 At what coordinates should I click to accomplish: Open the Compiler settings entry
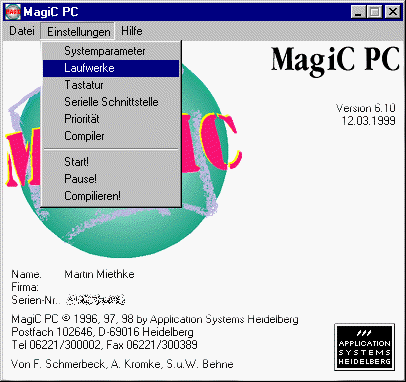click(111, 136)
